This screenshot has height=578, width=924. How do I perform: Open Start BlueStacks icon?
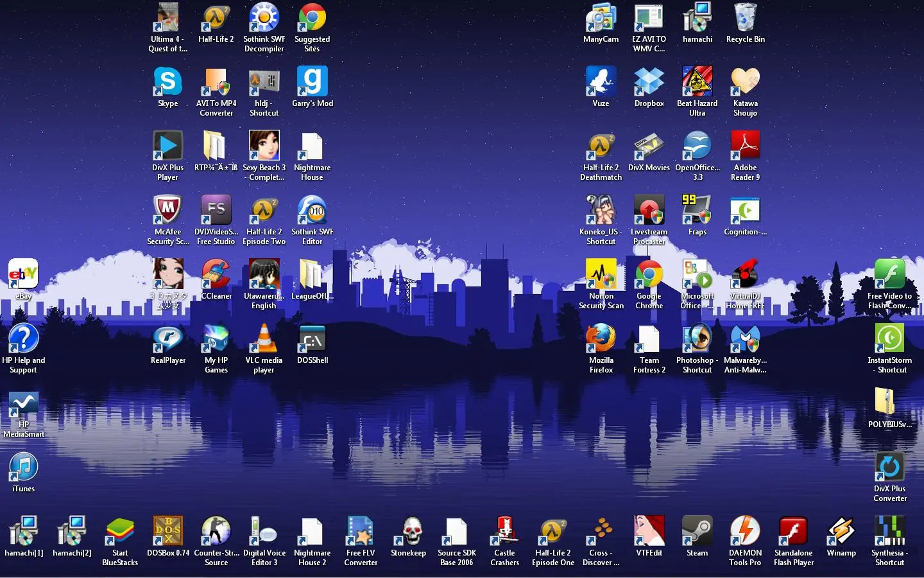click(120, 531)
